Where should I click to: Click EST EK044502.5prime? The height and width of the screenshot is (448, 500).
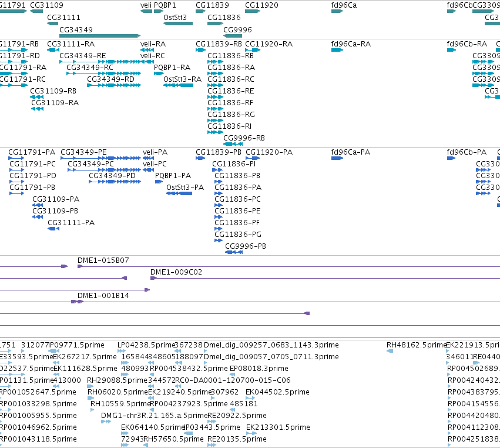[277, 392]
